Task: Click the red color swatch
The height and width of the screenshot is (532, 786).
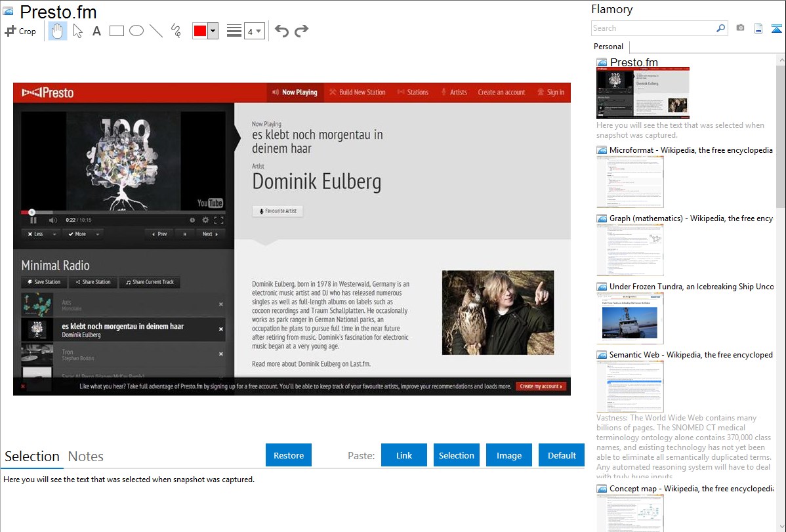Action: [200, 31]
